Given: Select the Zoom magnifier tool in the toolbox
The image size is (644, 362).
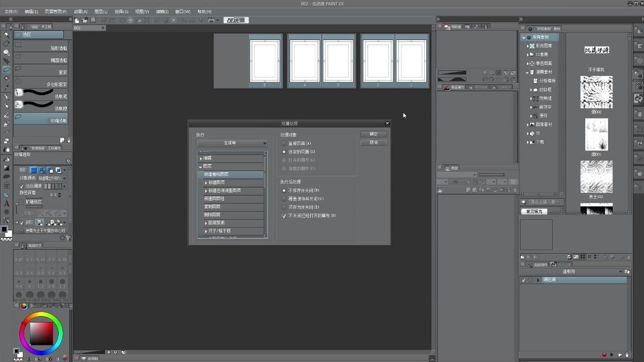Looking at the screenshot, I should click(6, 35).
